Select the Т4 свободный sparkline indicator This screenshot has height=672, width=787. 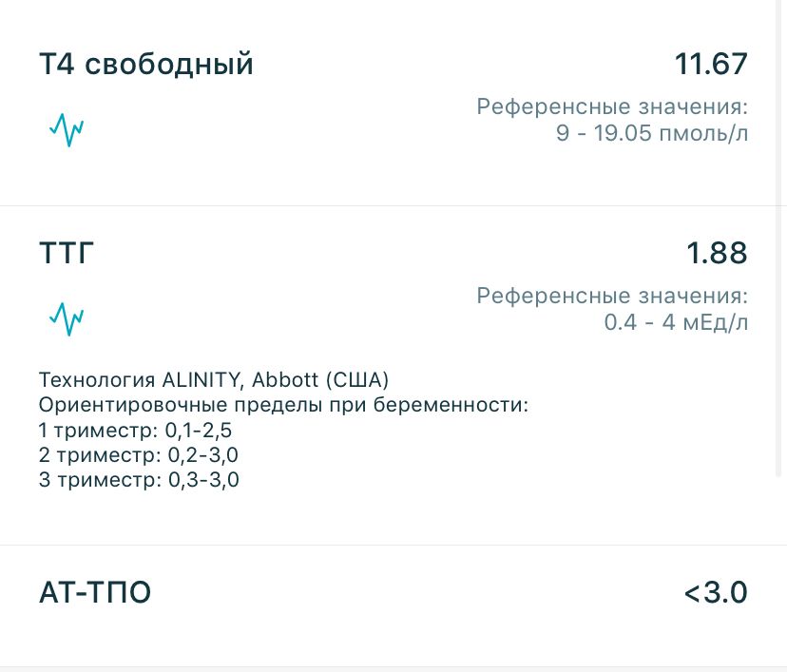[x=67, y=129]
